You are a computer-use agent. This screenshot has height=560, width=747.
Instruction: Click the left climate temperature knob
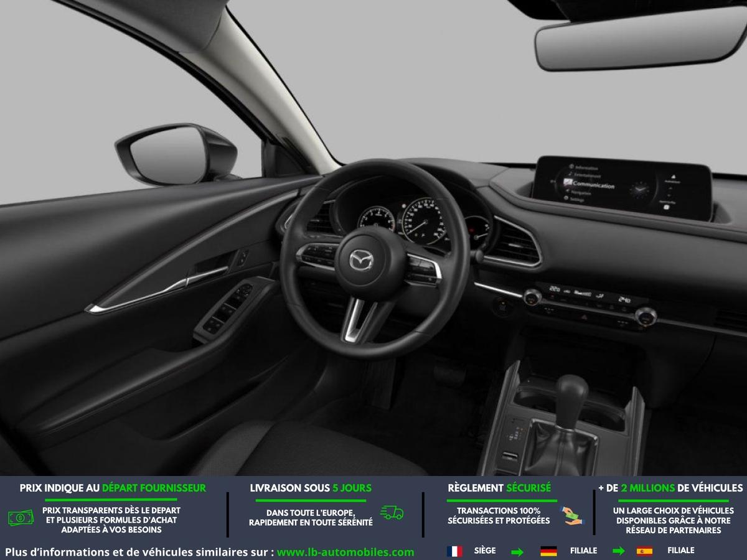532,296
